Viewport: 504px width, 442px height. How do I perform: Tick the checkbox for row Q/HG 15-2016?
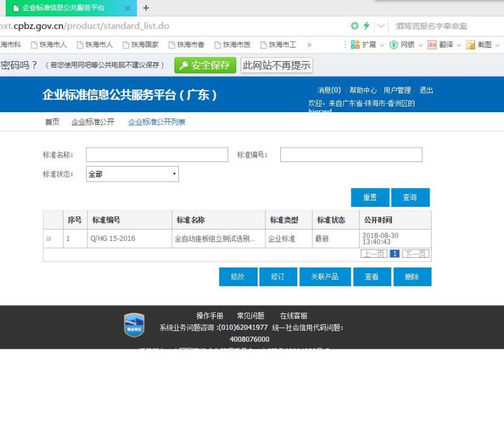click(49, 238)
